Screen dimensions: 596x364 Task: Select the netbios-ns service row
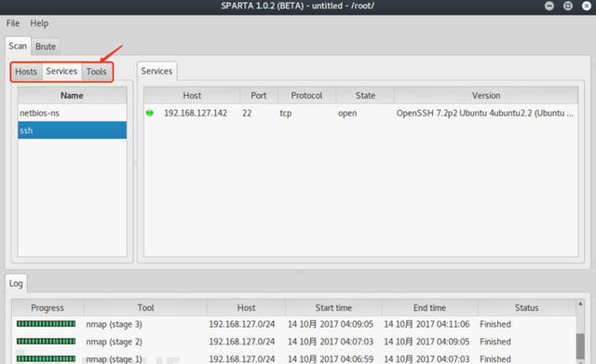point(73,113)
